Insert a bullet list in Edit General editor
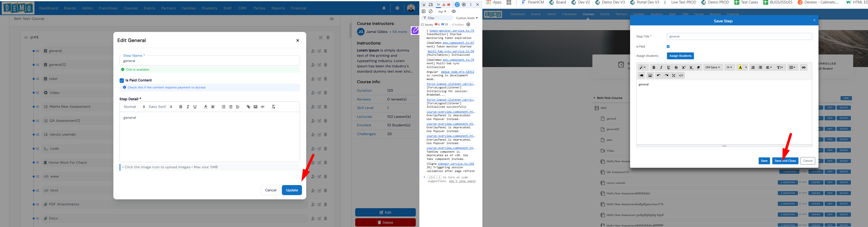The height and width of the screenshot is (227, 868). tap(230, 107)
